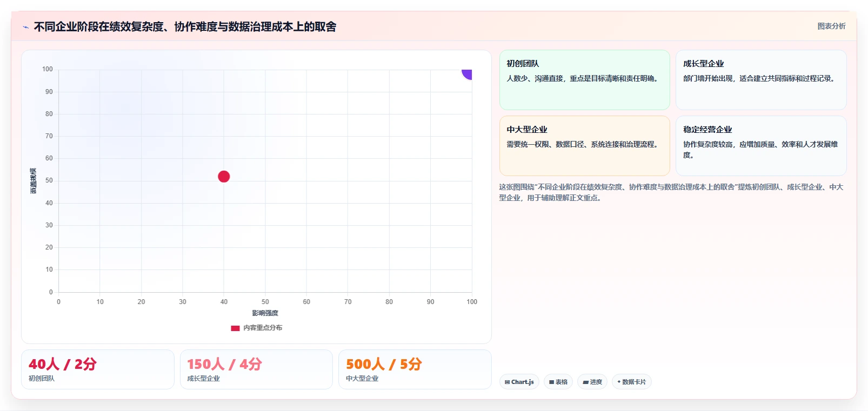868x411 pixels.
Task: Click the text 协作复杂度较高，应增加质量、效率和人才发展维度。
Action: (x=760, y=150)
